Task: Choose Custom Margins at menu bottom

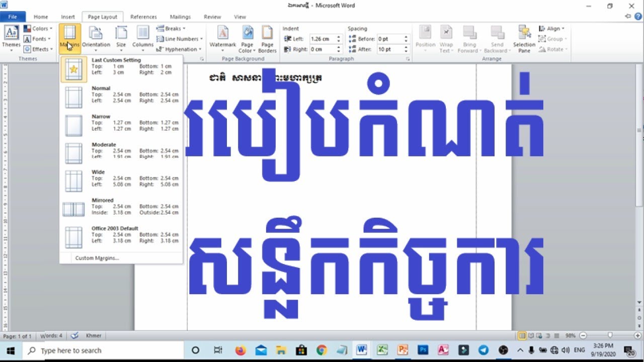Action: 121,258
